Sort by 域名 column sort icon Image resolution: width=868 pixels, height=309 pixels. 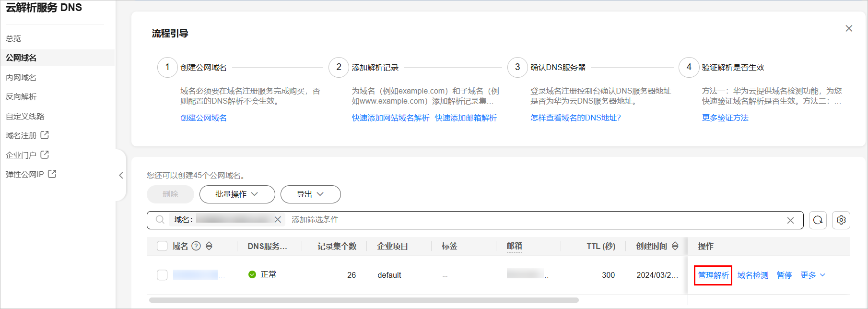[x=209, y=246]
